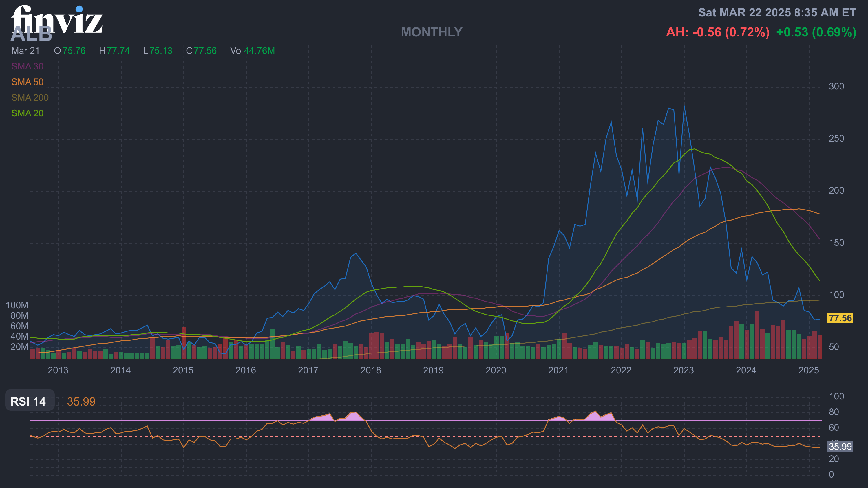Click the 2020 year axis label

pos(496,370)
